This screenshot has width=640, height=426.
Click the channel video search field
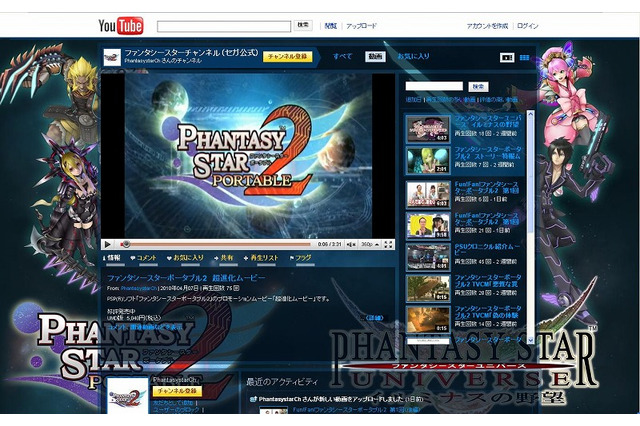(434, 86)
